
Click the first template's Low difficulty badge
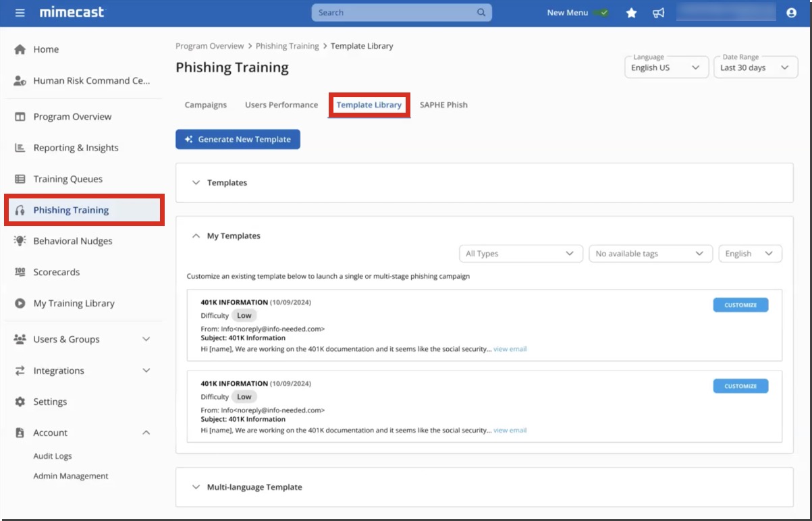pos(244,315)
